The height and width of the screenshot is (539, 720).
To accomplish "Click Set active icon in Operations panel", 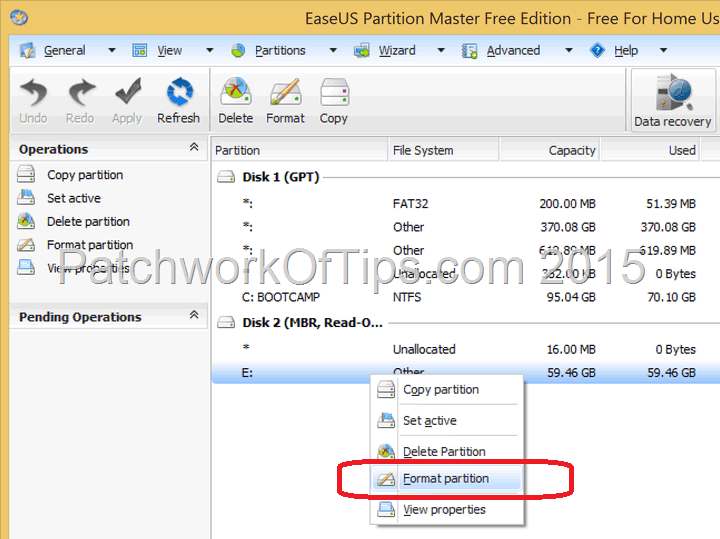I will coord(26,197).
